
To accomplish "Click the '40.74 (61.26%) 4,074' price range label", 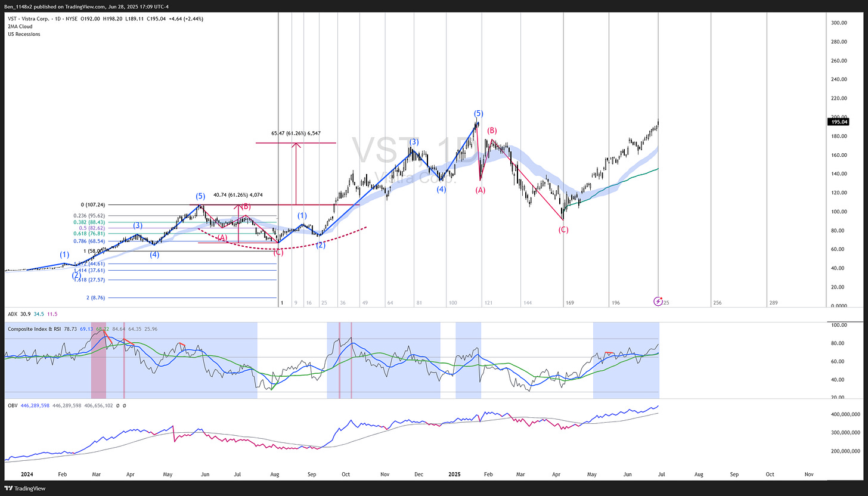I will click(x=238, y=194).
